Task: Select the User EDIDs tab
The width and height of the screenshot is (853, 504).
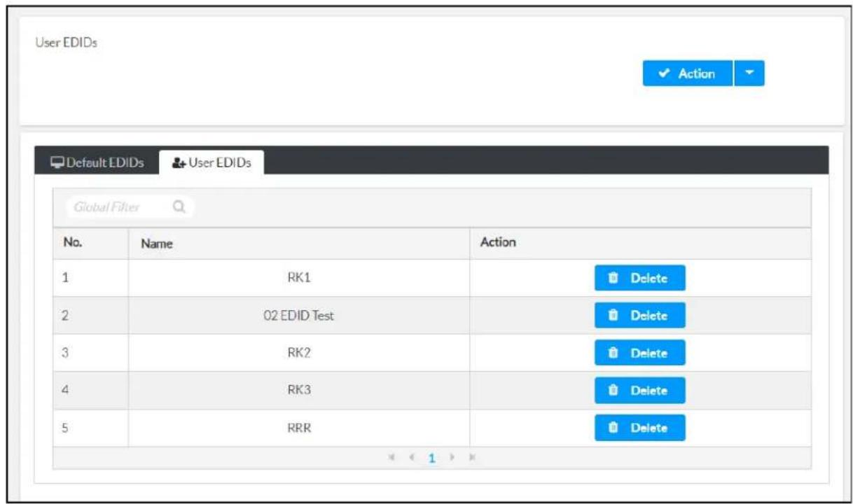Action: pyautogui.click(x=211, y=162)
